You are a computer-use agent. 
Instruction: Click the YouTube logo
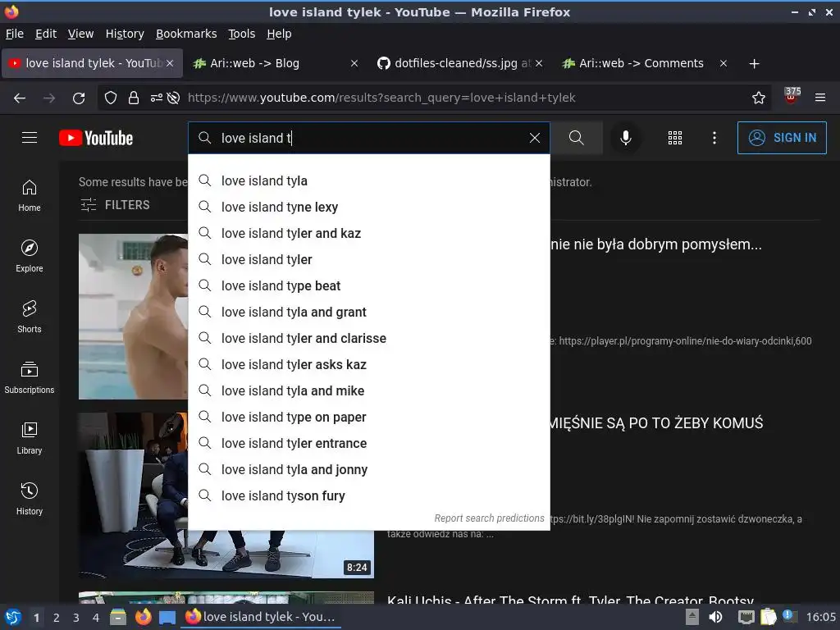click(96, 138)
